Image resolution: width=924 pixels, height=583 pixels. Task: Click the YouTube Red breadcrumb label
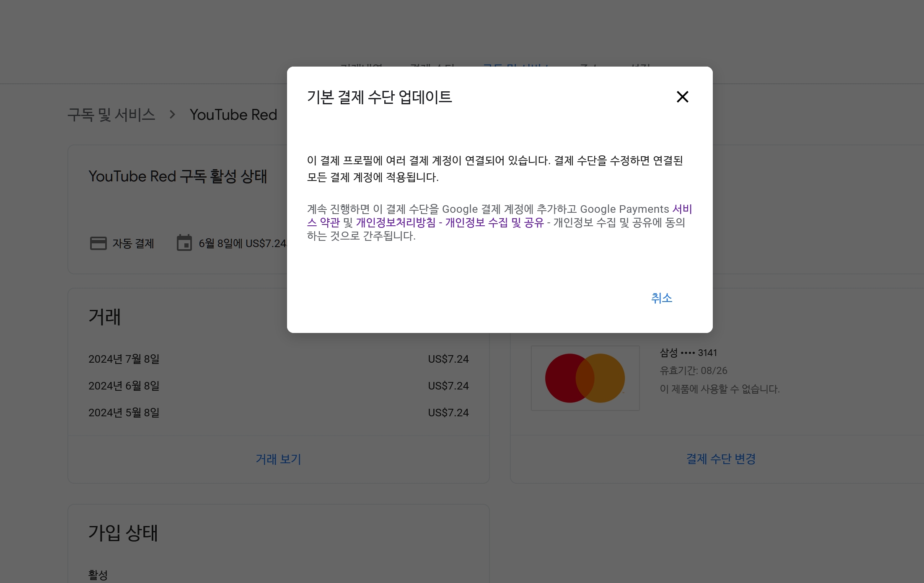[x=233, y=115]
